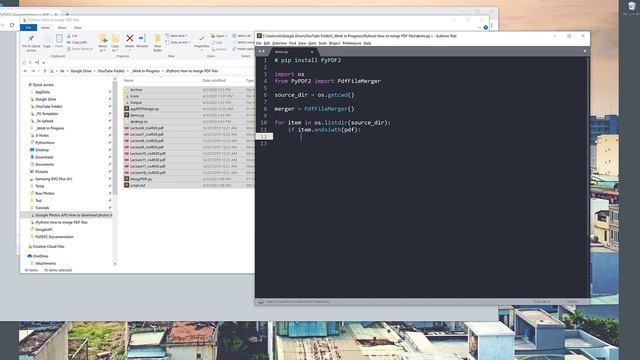The height and width of the screenshot is (360, 640).
Task: Click Google Drive in the address breadcrumb
Action: pyautogui.click(x=81, y=71)
